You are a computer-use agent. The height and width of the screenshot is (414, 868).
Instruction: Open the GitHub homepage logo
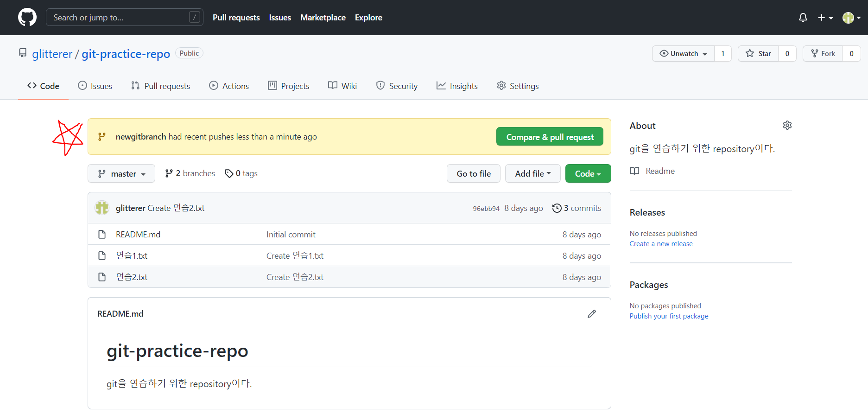point(27,18)
